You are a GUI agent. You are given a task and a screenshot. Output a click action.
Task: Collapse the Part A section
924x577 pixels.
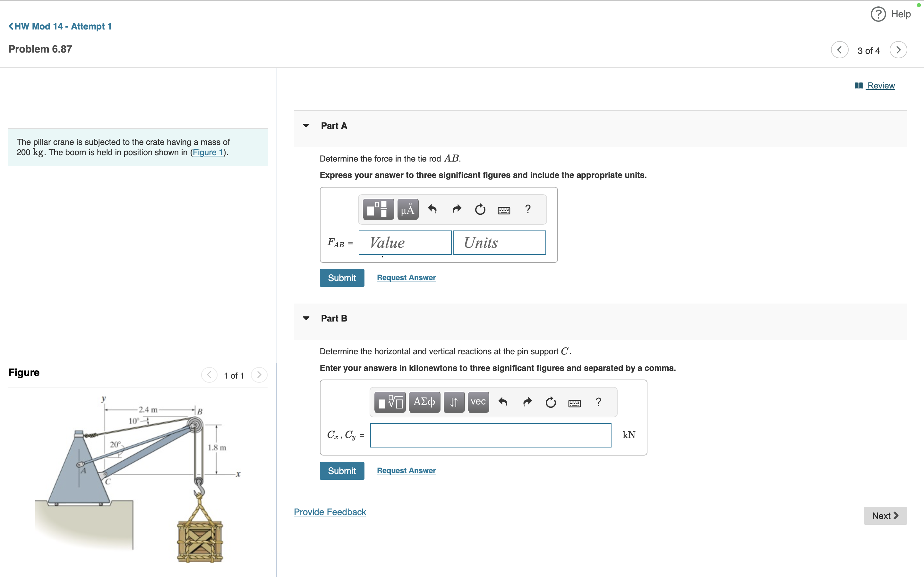point(306,125)
